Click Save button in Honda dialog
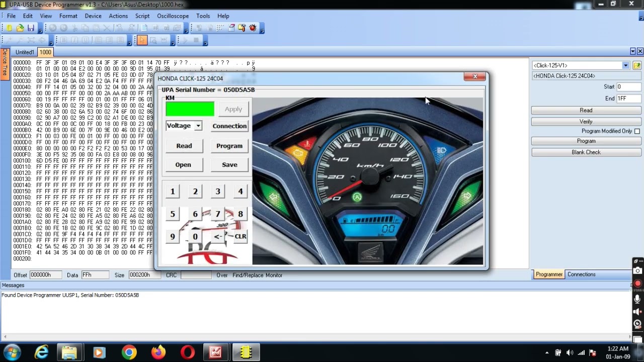Screen dimensions: 644x362 (x=229, y=165)
